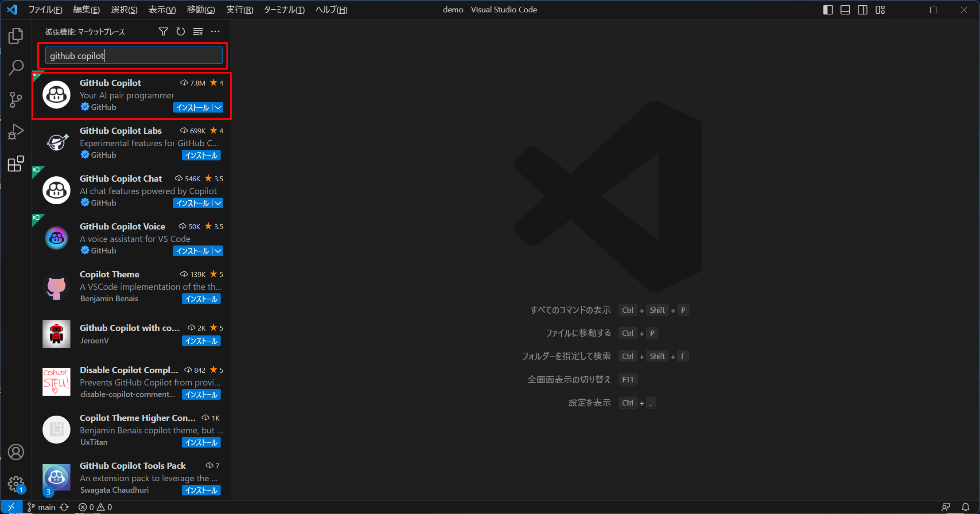The width and height of the screenshot is (980, 514).
Task: Click the Copilot Theme extension icon
Action: pyautogui.click(x=56, y=286)
